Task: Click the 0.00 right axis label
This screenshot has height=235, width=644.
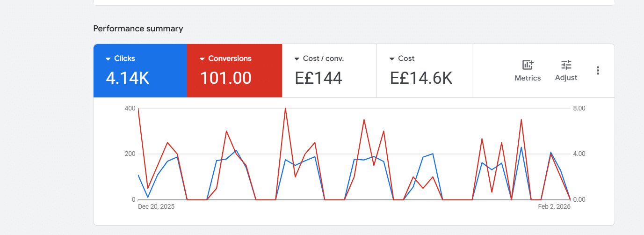Action: click(x=579, y=200)
